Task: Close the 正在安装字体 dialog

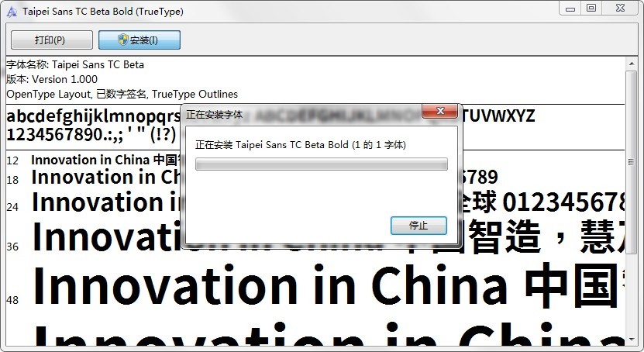Action: coord(440,111)
